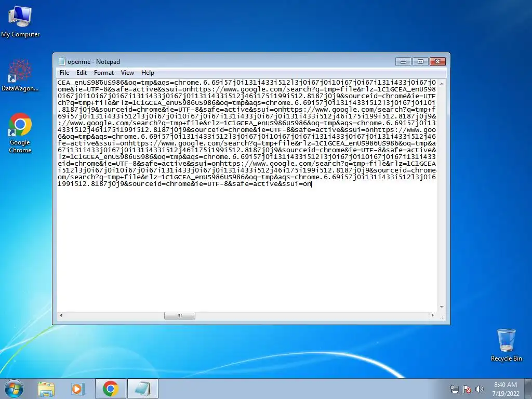Click the horizontal scrollbar left arrow
Screen dimensions: 532x399
(x=61, y=315)
